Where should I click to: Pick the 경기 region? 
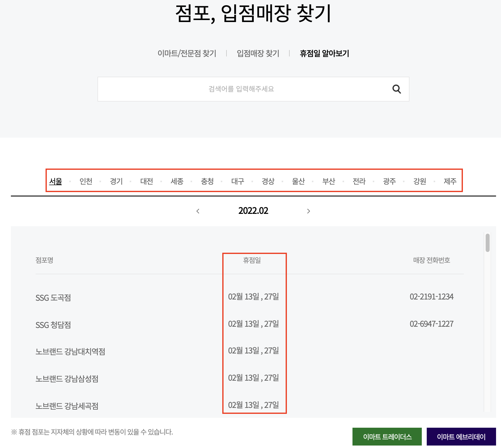(116, 181)
